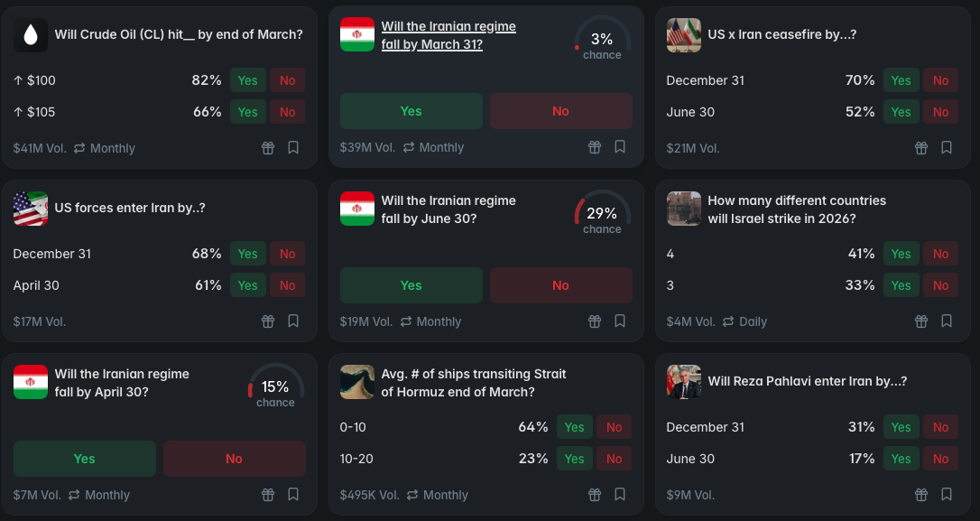
Task: Bookmark the US x Iran ceasefire market
Action: click(x=947, y=147)
